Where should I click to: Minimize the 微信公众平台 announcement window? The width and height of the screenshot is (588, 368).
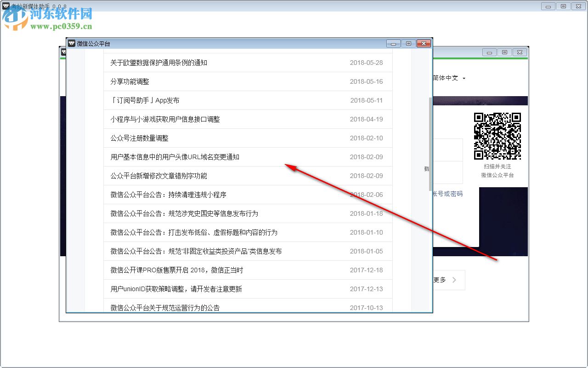click(x=393, y=44)
